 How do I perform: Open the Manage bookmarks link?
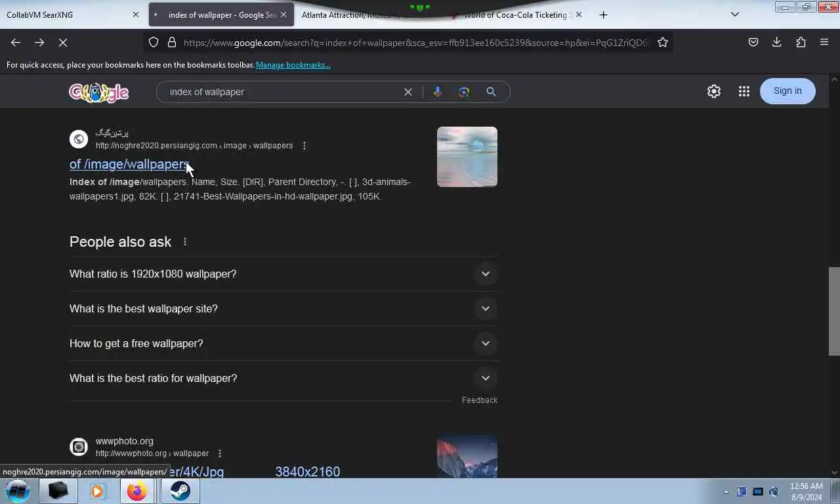click(293, 65)
